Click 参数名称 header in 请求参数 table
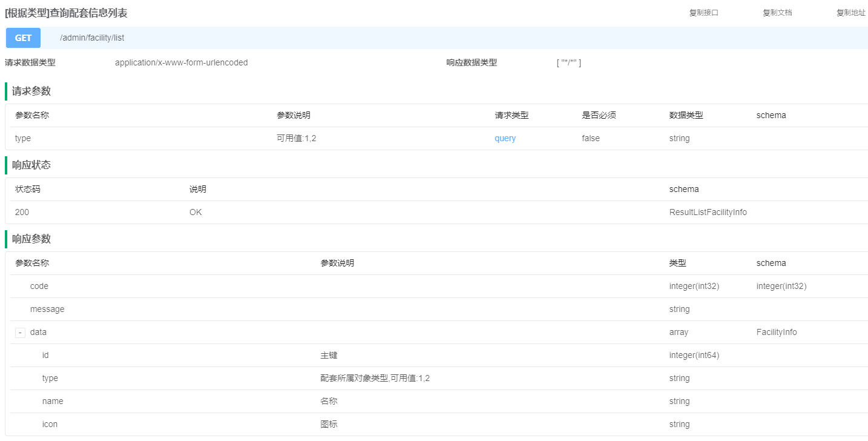This screenshot has width=868, height=441. pyautogui.click(x=32, y=115)
